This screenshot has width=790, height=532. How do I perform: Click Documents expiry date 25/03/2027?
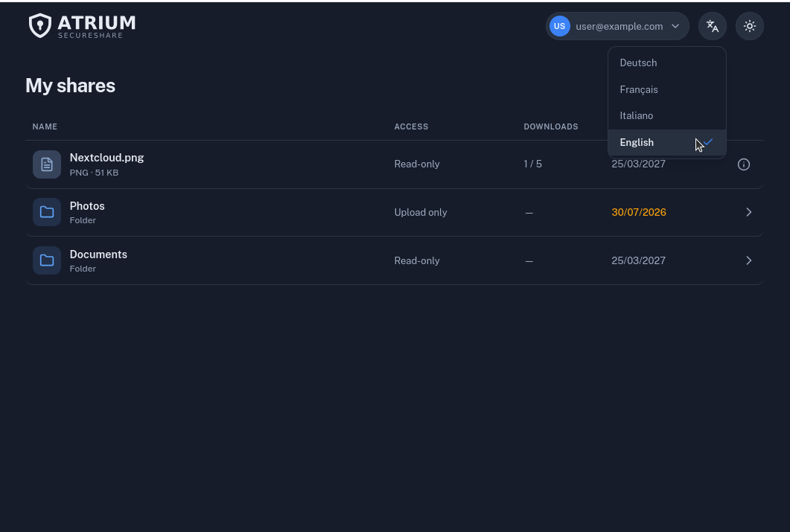point(638,260)
